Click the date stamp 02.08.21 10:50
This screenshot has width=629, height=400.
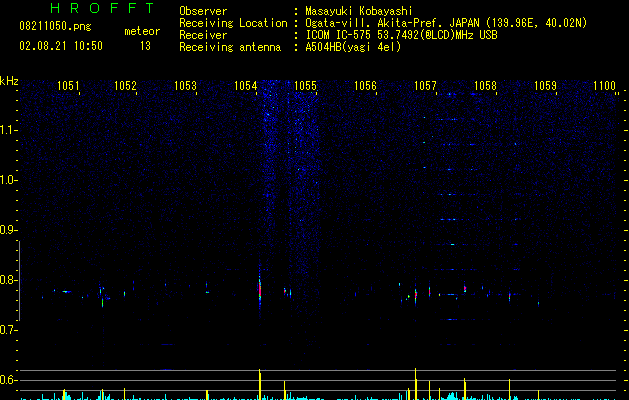[61, 46]
